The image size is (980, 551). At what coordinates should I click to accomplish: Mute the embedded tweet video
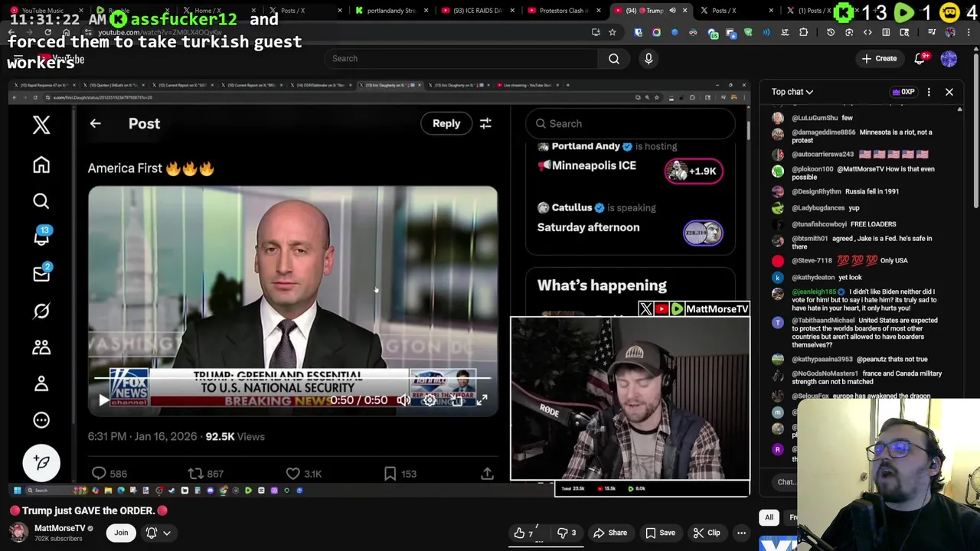tap(403, 400)
